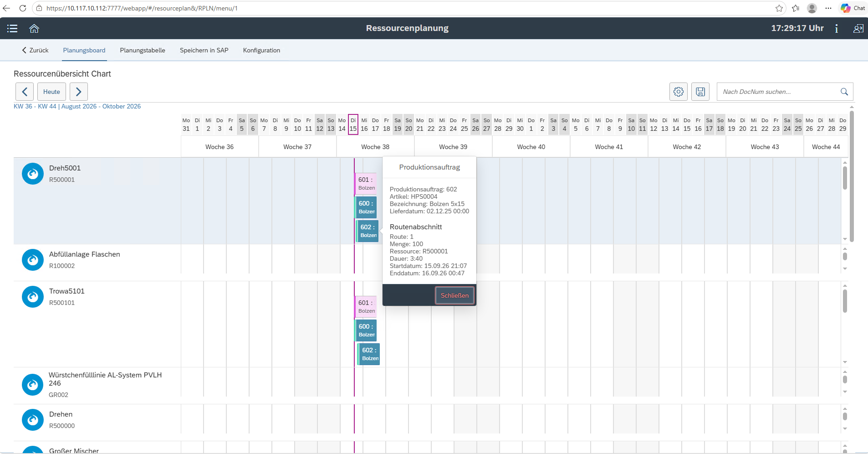Open the info icon in header
The width and height of the screenshot is (868, 454).
click(x=837, y=28)
